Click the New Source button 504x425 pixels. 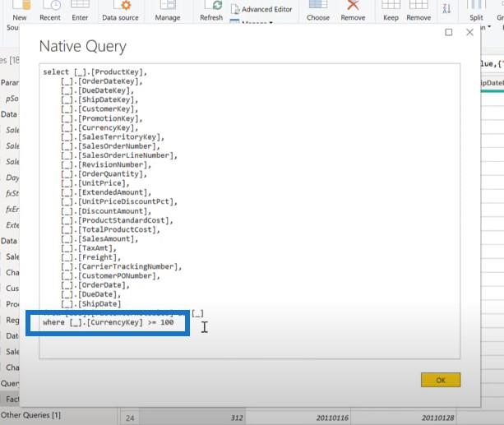(x=19, y=13)
